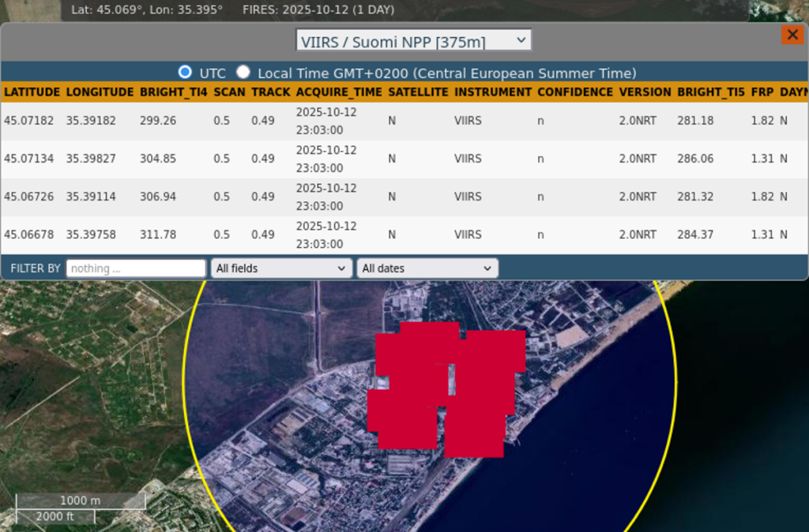The height and width of the screenshot is (532, 809).
Task: Sort by BRIGHT_TI4 column header
Action: coord(173,92)
